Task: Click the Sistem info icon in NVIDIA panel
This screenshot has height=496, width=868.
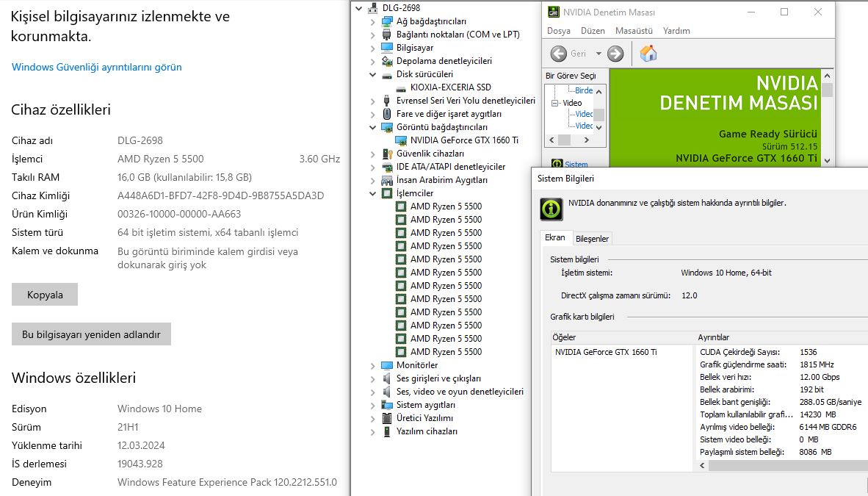Action: 557,163
